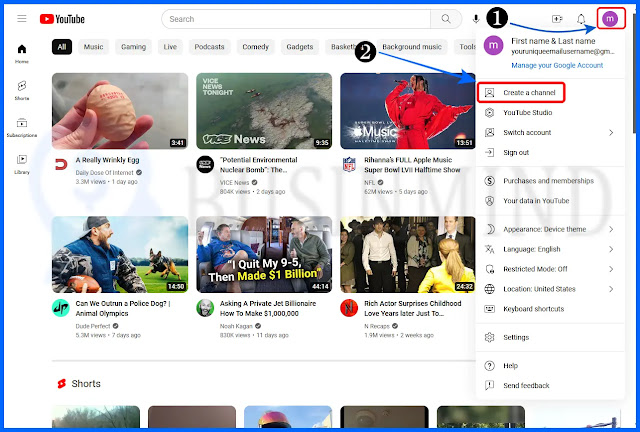Select the Gadgets filter chip
The image size is (640, 432).
pyautogui.click(x=300, y=47)
